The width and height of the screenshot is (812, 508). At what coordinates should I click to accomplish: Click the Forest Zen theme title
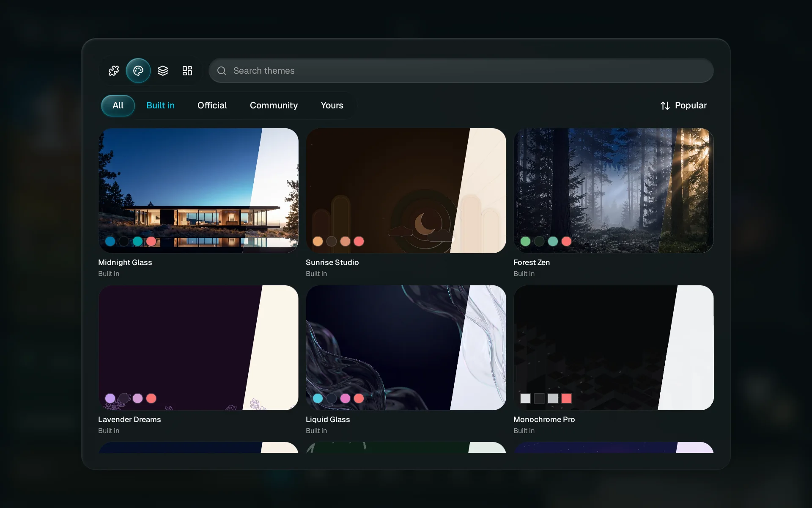[x=532, y=262]
